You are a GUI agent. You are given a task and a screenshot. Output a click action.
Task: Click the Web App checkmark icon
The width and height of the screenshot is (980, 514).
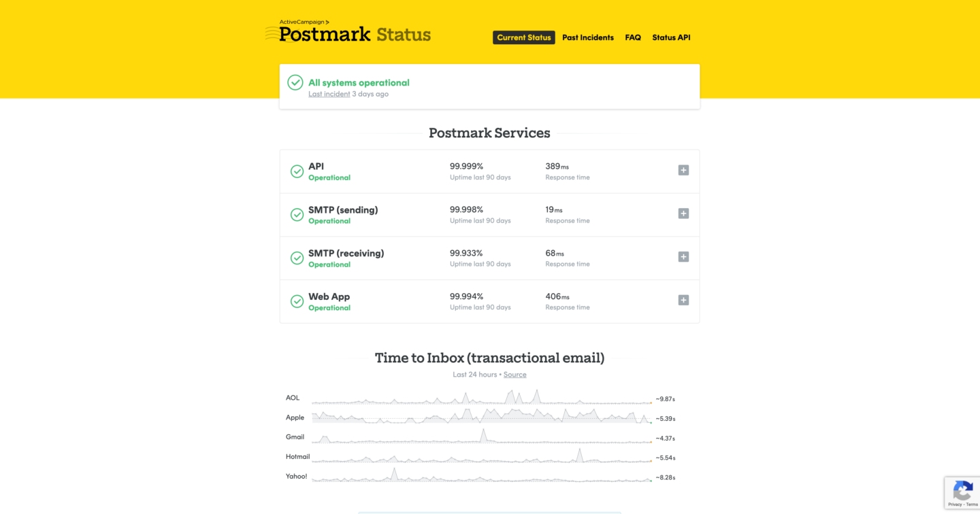point(297,301)
